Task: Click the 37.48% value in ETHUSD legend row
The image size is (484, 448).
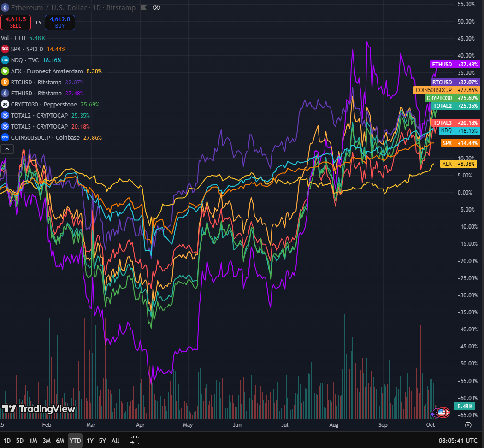Action: pyautogui.click(x=74, y=93)
